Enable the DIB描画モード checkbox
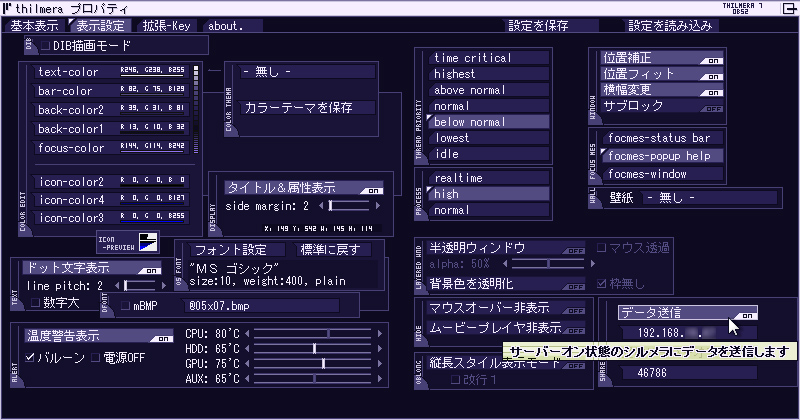This screenshot has width=800, height=420. click(45, 46)
